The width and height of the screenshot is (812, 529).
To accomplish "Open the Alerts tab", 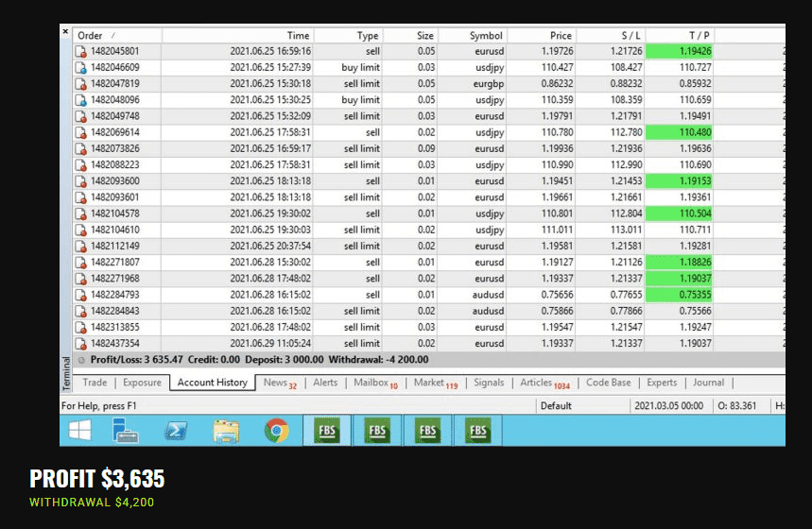I will [325, 383].
